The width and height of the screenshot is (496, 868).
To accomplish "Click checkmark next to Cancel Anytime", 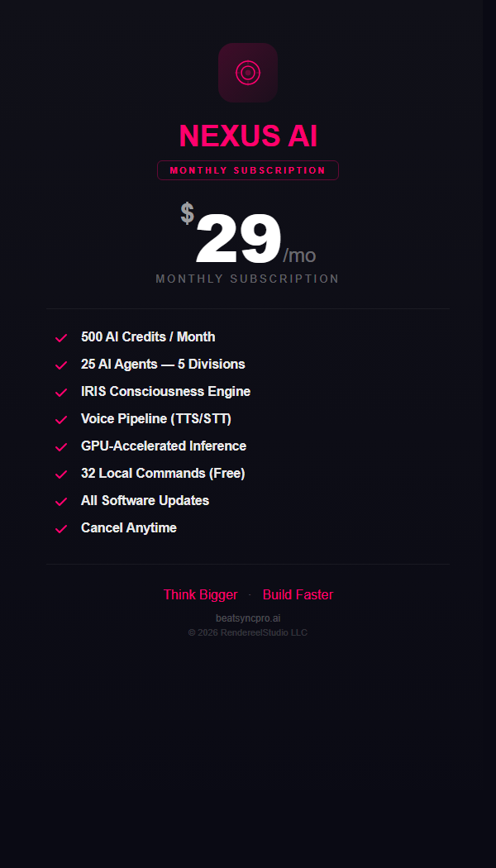I will click(x=60, y=529).
